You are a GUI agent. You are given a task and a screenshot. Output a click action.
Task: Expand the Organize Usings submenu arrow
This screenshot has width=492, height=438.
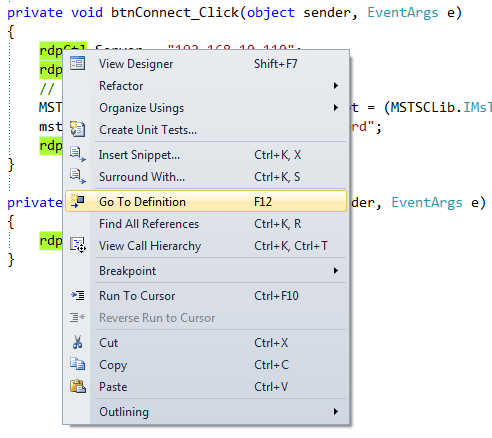(336, 108)
